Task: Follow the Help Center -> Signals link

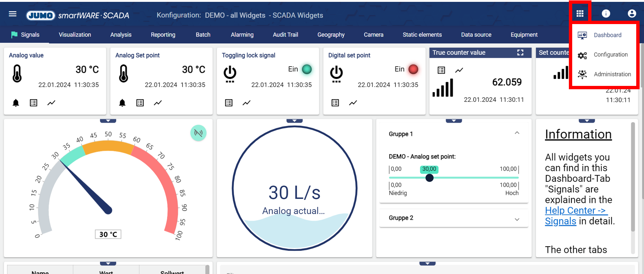Action: tap(576, 215)
